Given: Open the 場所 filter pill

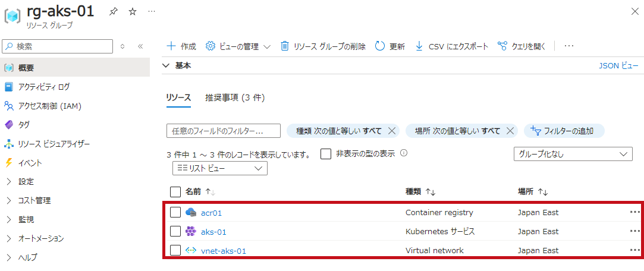Looking at the screenshot, I should tap(457, 131).
